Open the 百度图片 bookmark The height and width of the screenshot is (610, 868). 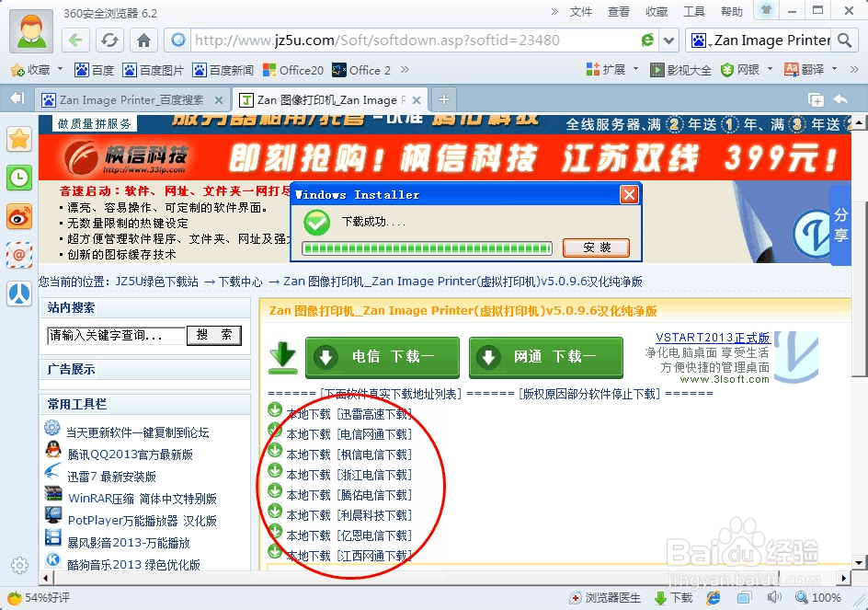click(154, 70)
